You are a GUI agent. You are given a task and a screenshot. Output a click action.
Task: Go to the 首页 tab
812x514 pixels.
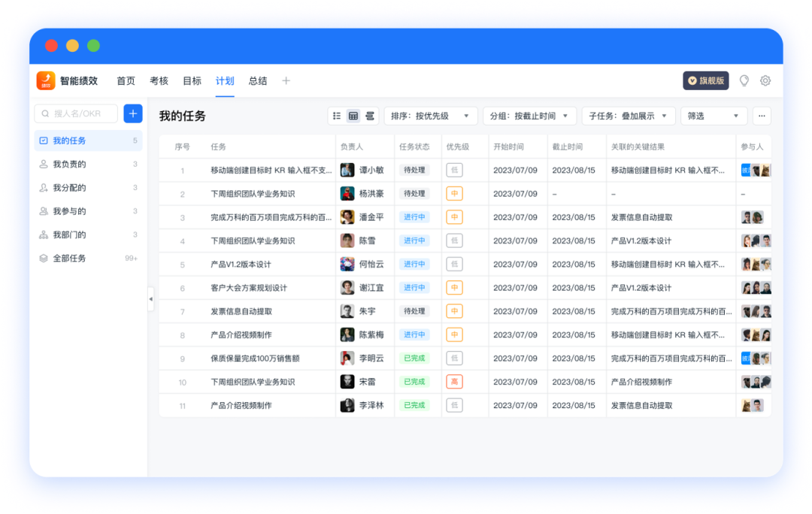[126, 80]
